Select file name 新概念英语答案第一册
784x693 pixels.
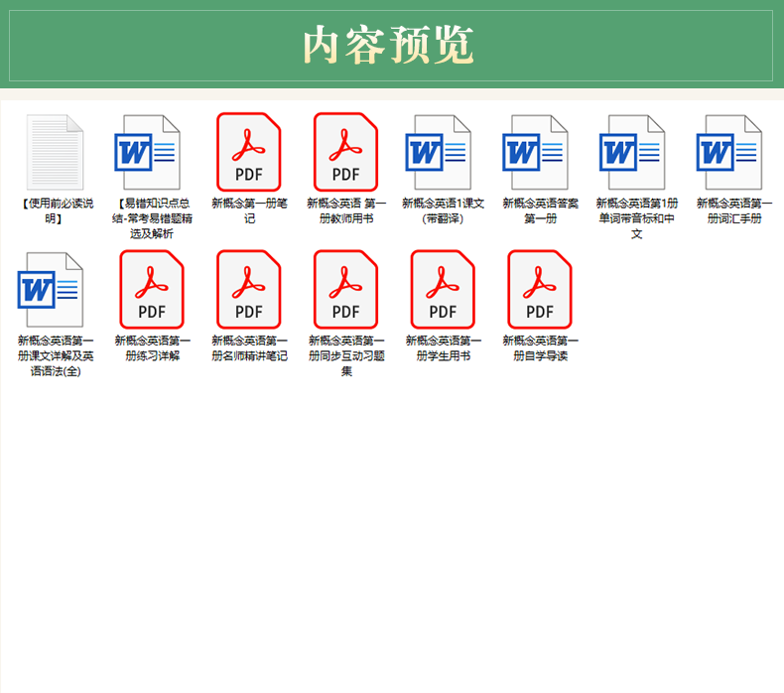pyautogui.click(x=540, y=210)
